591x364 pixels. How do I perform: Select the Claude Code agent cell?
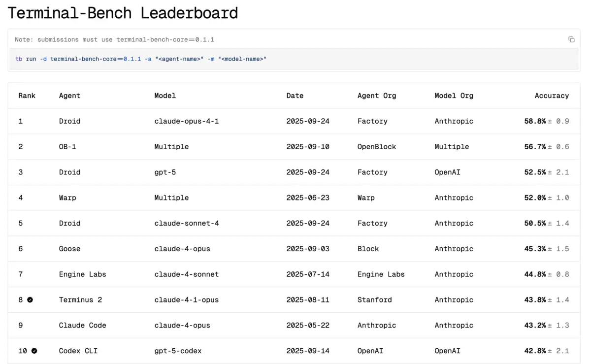click(82, 325)
